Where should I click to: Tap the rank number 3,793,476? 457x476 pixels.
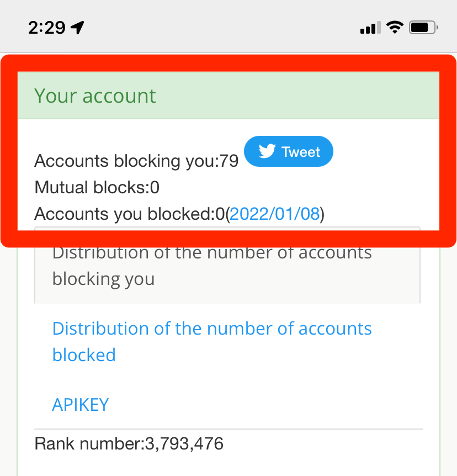[x=180, y=443]
